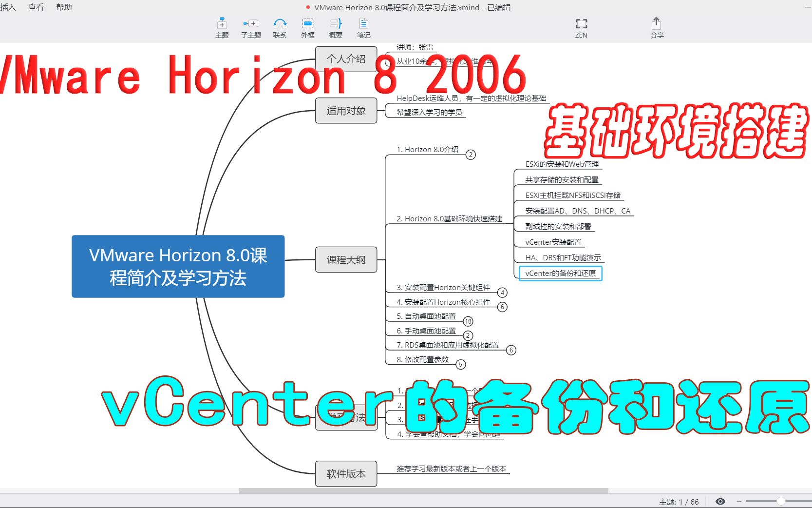Add a boundary via 外框 icon
This screenshot has height=508, width=812.
(x=307, y=28)
